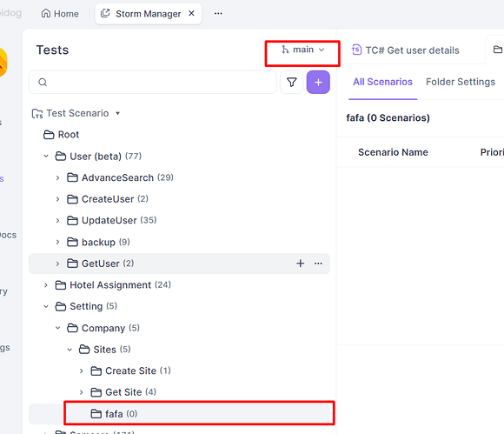
Task: Close the Storm Manager tab
Action: tap(191, 14)
